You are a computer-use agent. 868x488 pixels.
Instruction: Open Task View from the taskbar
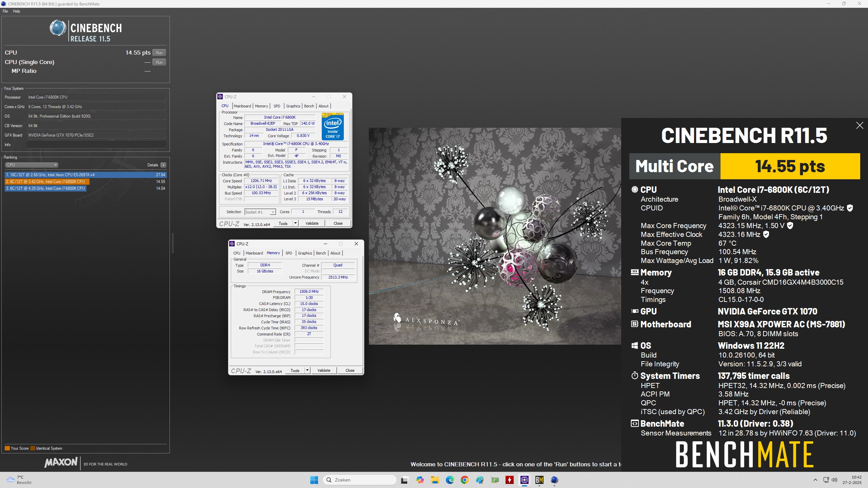[x=404, y=480]
